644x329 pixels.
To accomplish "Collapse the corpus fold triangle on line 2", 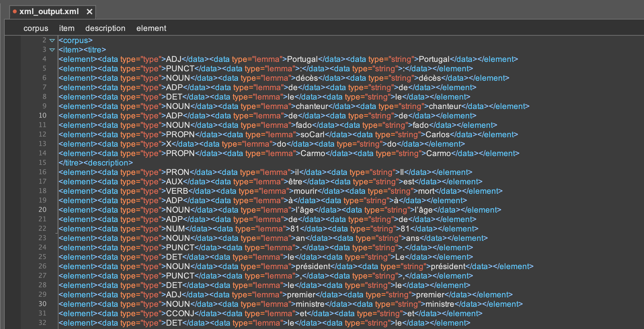I will click(52, 40).
